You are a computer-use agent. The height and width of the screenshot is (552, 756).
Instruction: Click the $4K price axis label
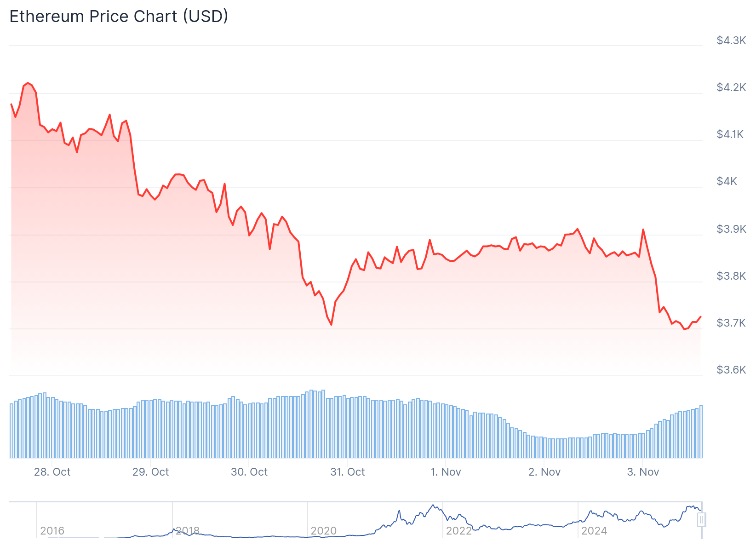point(727,181)
